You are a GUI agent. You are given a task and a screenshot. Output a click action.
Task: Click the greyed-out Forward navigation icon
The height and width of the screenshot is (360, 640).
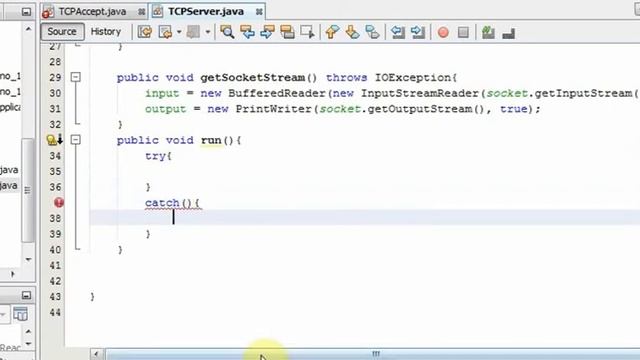(193, 32)
